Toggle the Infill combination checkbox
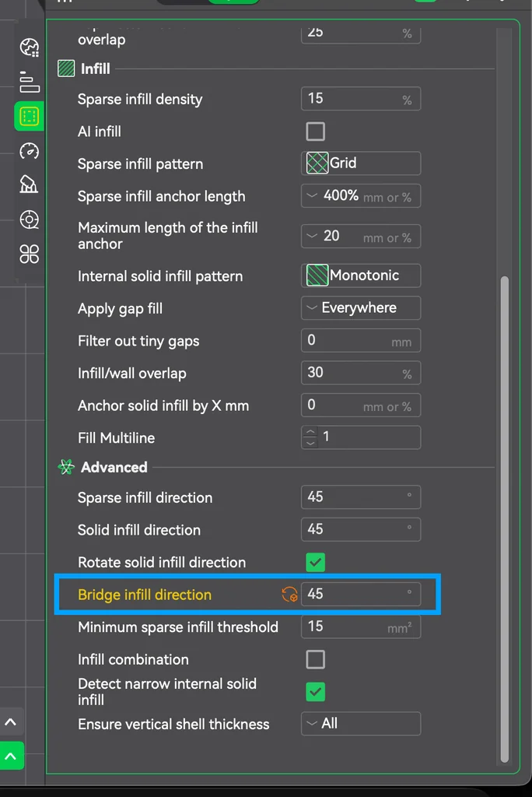 [x=315, y=659]
